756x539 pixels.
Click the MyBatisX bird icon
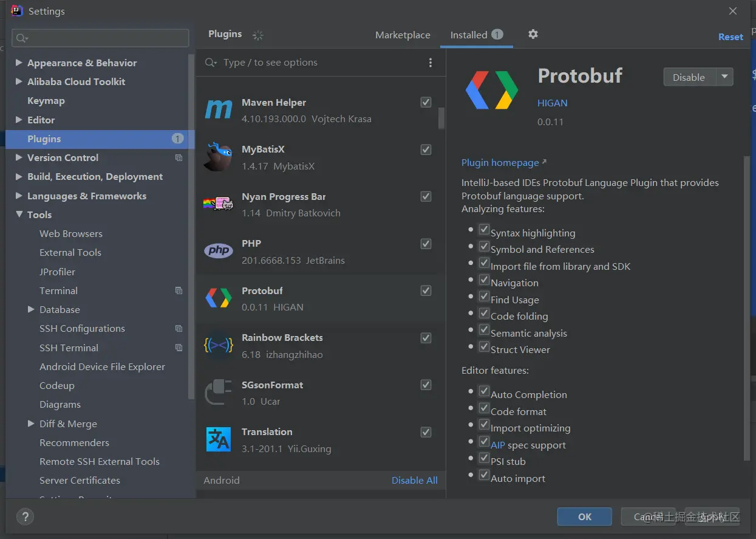(219, 157)
